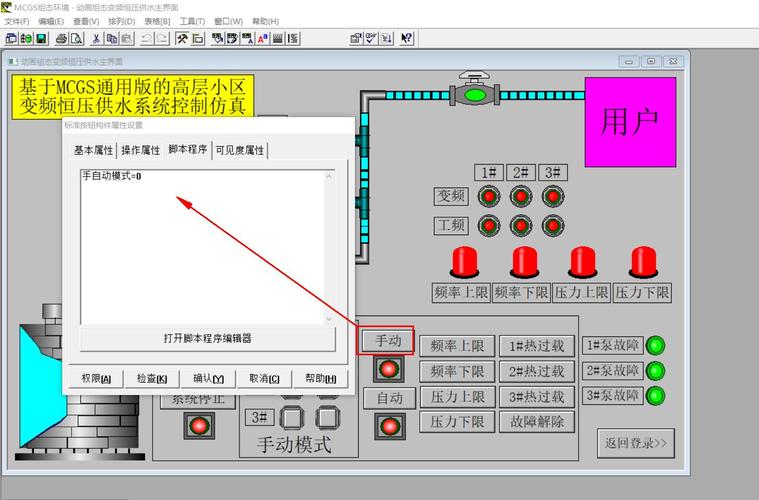Click the 打开脚本程序编辑器 button
759x500 pixels.
coord(207,338)
